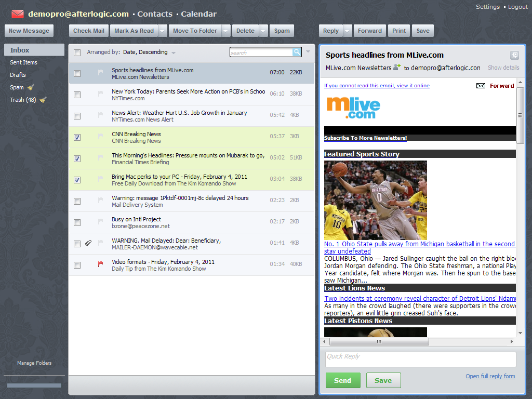Click the red flag on Video formats email

pos(101,264)
